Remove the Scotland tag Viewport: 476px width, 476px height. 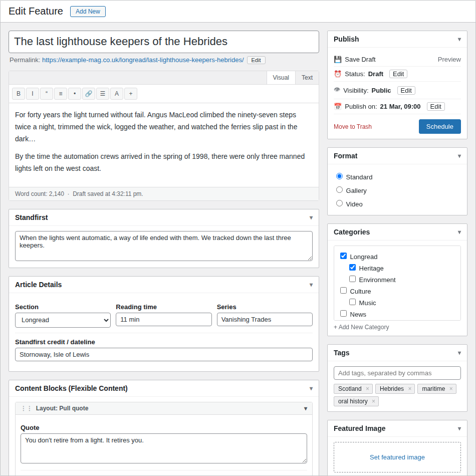click(x=367, y=389)
